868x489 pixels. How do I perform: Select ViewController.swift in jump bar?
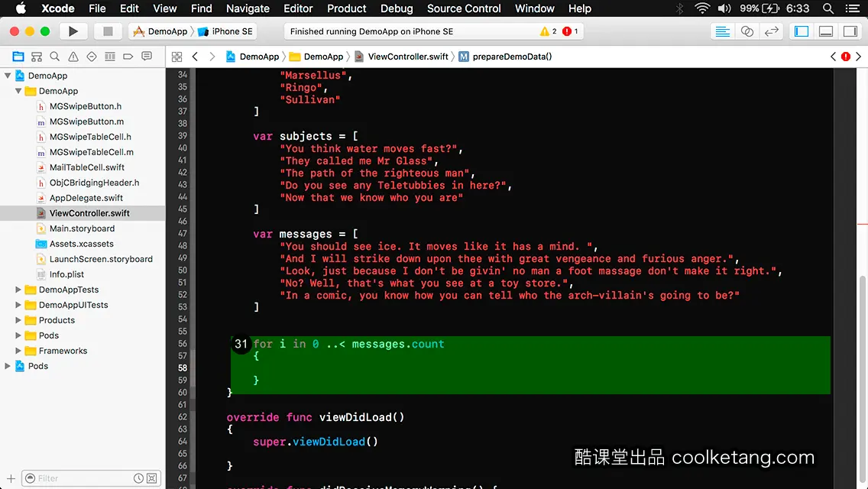[x=401, y=57]
